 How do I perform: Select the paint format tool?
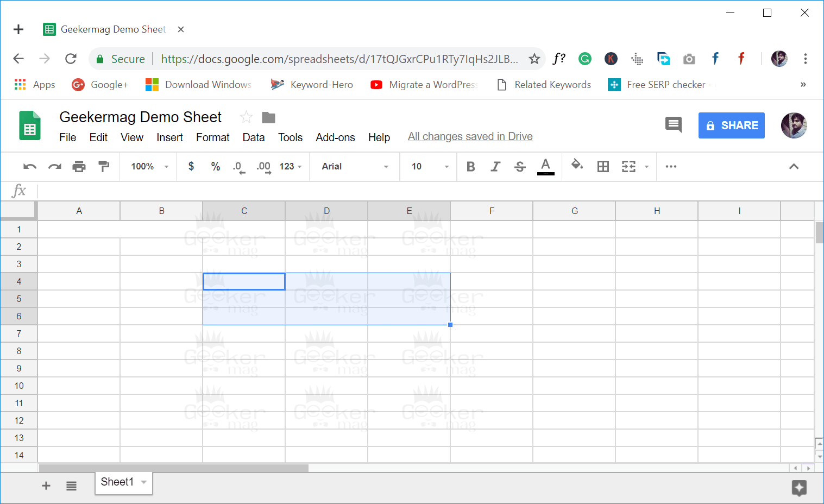click(x=104, y=167)
